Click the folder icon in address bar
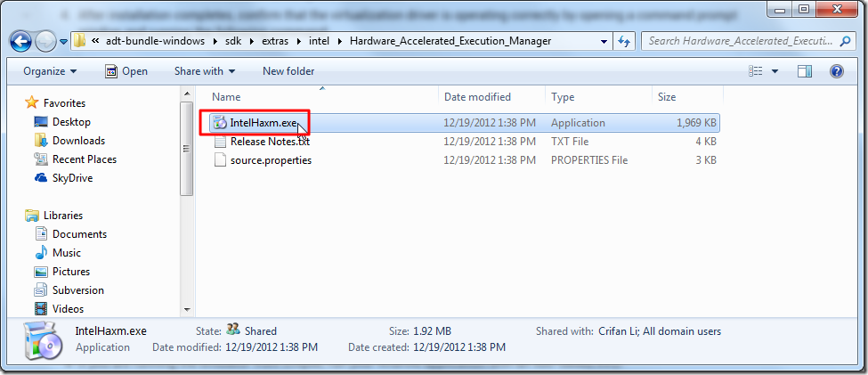This screenshot has width=868, height=375. click(x=79, y=41)
